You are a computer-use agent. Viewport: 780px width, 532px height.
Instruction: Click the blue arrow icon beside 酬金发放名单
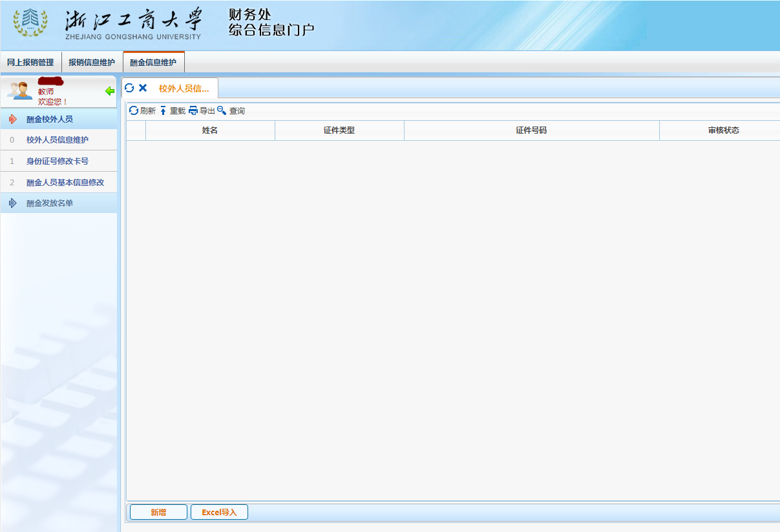pyautogui.click(x=12, y=202)
